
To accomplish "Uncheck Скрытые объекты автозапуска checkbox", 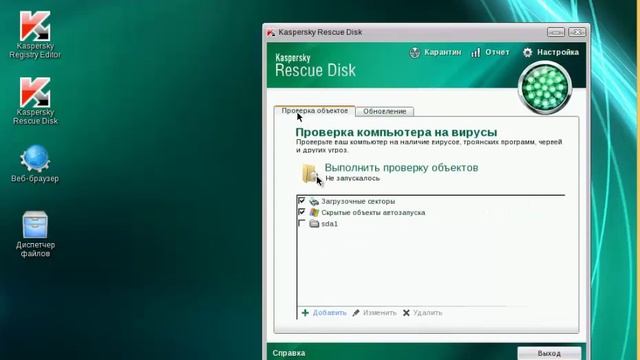I will point(302,212).
